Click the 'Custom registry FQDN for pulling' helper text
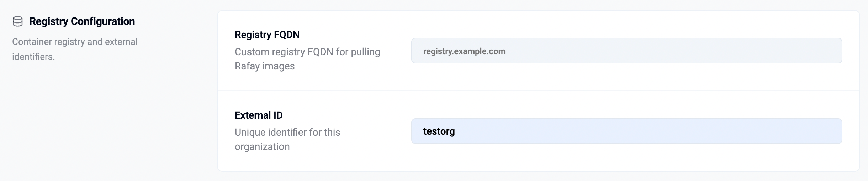This screenshot has height=181, width=868. coord(307,52)
